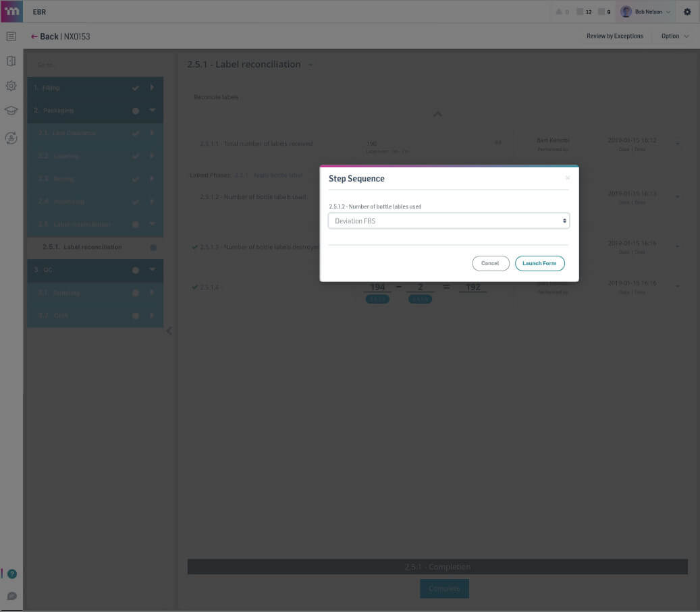Open the 'Deviation FBS' dropdown
The height and width of the screenshot is (612, 700).
(x=448, y=221)
